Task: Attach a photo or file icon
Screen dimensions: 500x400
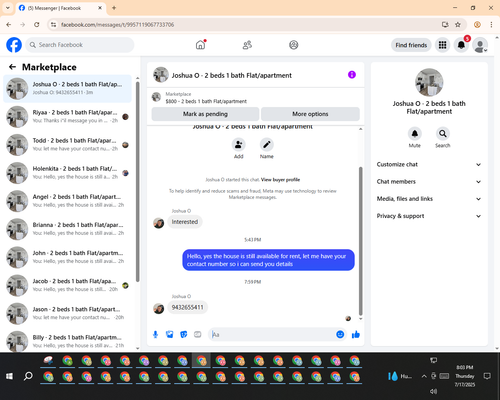Action: click(170, 334)
